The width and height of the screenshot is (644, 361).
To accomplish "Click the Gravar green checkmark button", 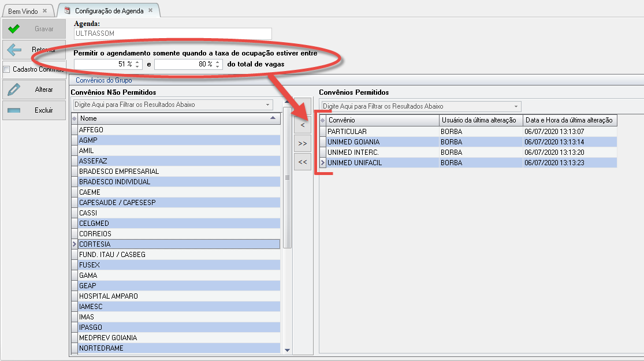I will [x=34, y=29].
